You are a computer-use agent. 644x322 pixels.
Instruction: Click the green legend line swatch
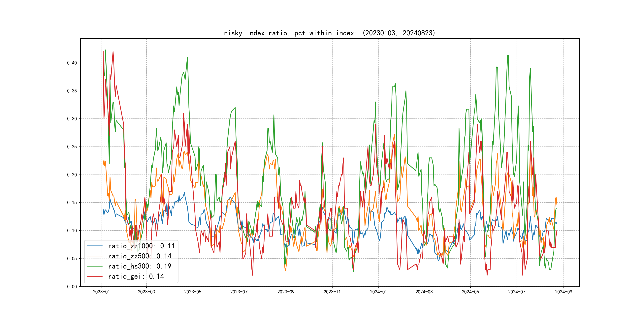click(94, 266)
